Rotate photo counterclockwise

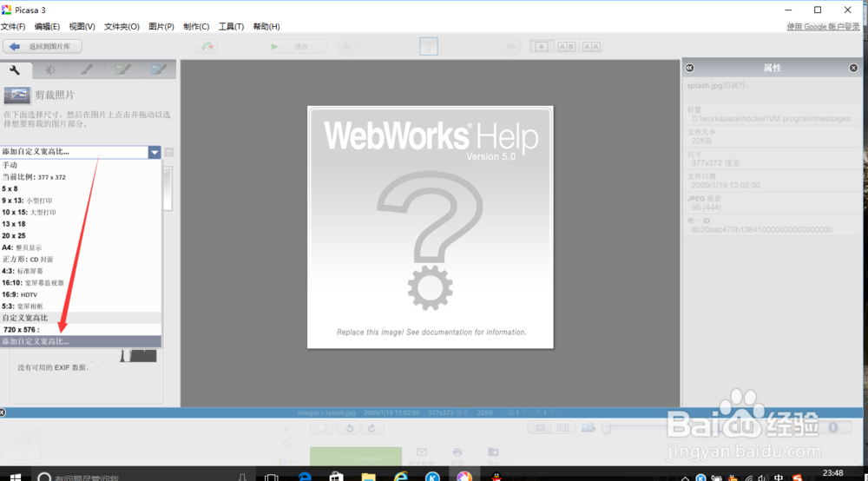tap(350, 428)
